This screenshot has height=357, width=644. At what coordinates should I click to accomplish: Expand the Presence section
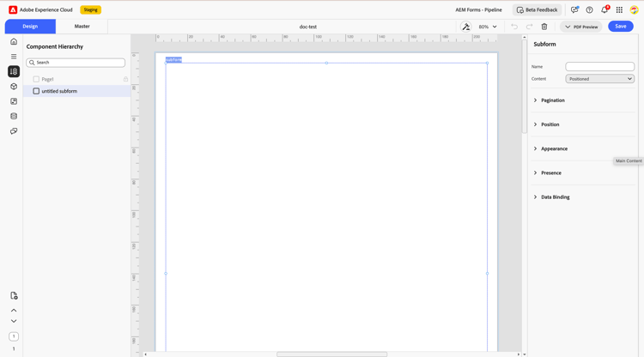tap(547, 172)
